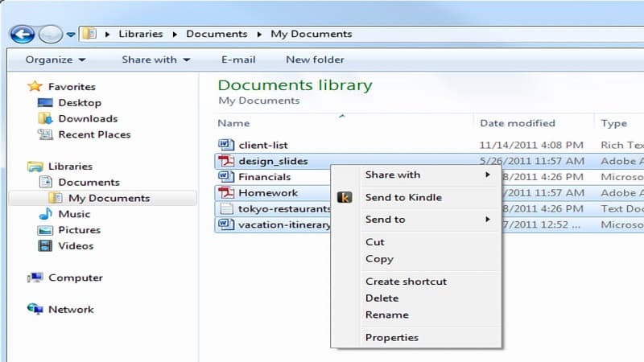
Task: Select the Financials document
Action: [x=265, y=177]
